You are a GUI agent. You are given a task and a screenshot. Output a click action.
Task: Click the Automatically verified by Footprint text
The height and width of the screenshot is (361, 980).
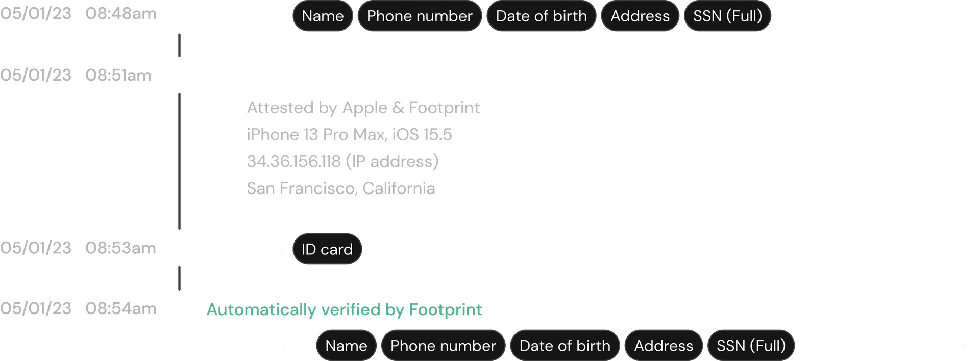point(344,309)
